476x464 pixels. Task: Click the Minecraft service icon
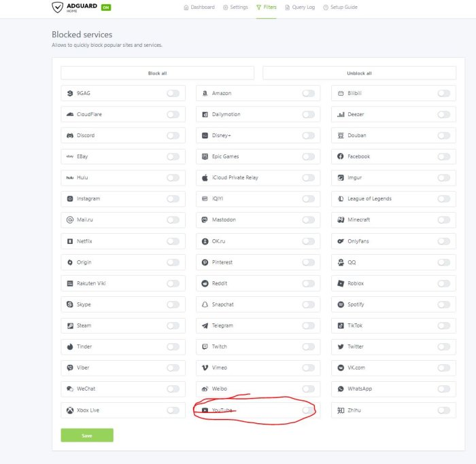[341, 219]
